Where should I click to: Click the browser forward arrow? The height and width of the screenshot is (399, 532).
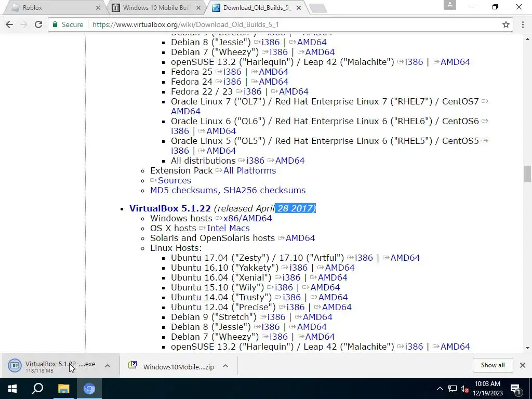(23, 24)
